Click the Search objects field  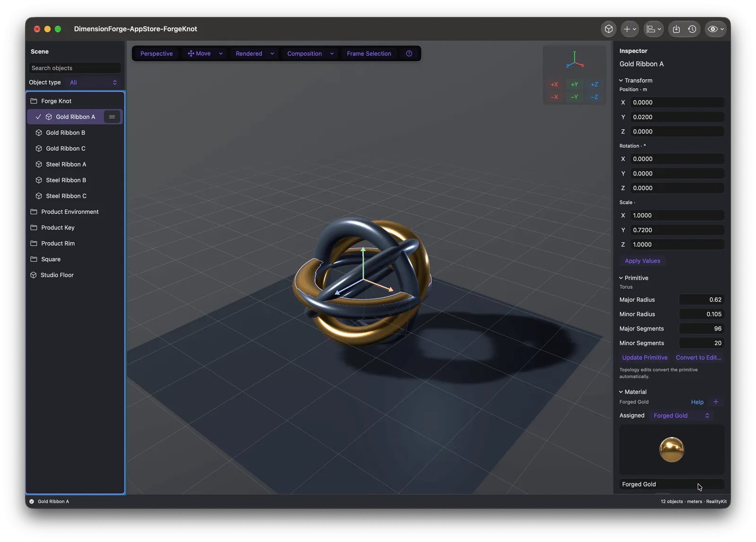[x=75, y=68]
